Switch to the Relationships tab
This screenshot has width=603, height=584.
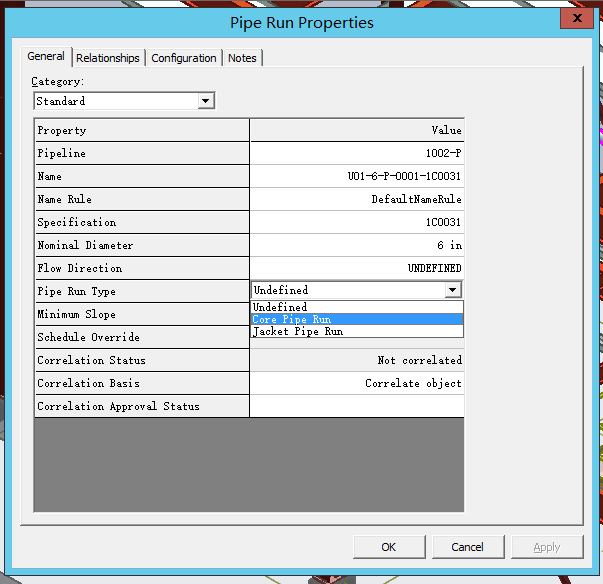(x=108, y=58)
